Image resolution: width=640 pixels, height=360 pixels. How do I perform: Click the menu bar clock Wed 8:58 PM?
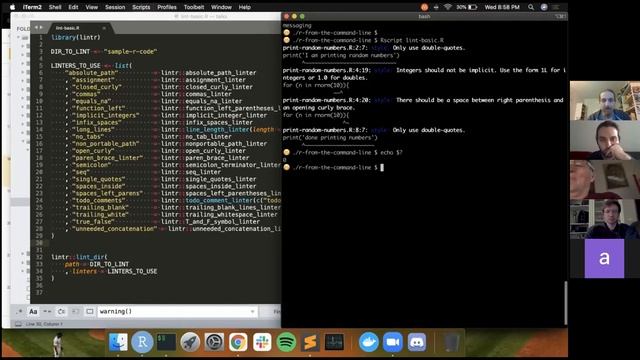pyautogui.click(x=502, y=7)
